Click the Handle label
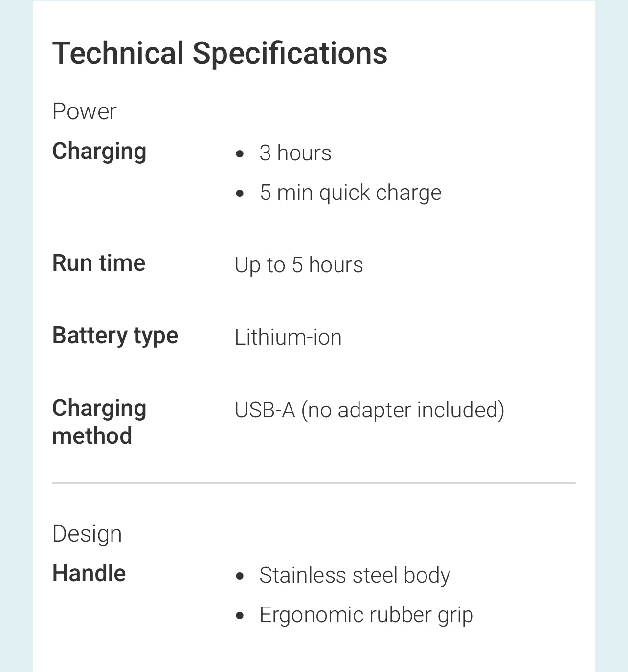Image resolution: width=628 pixels, height=672 pixels. tap(89, 573)
